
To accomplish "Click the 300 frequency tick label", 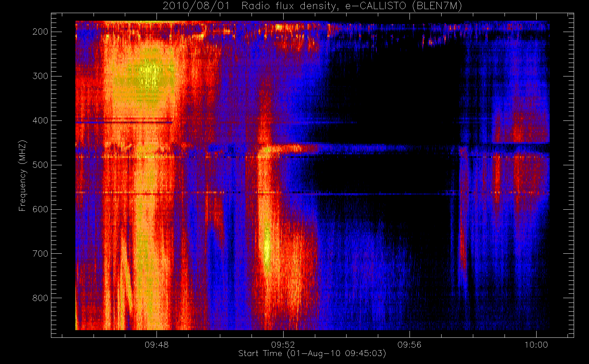I will [40, 76].
